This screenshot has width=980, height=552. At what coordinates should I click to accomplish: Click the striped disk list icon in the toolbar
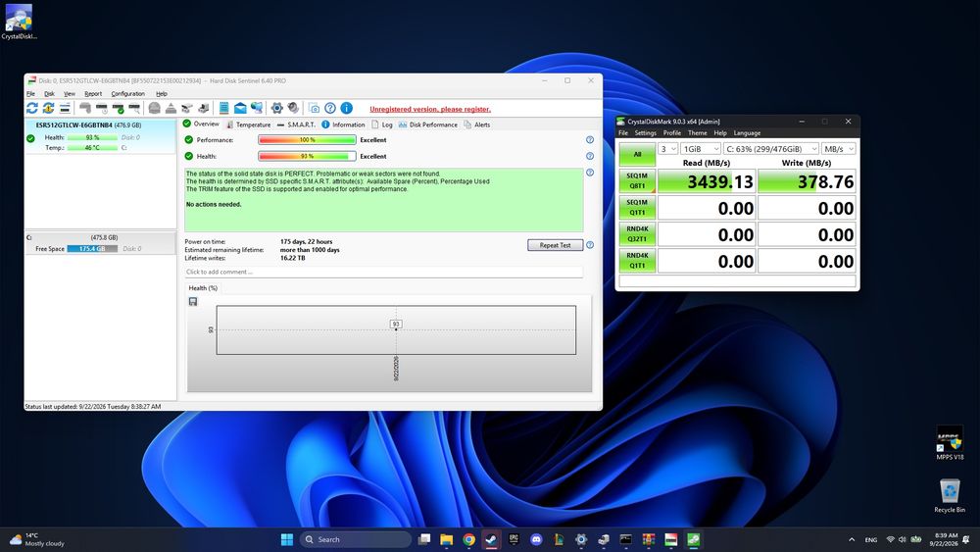[x=65, y=108]
